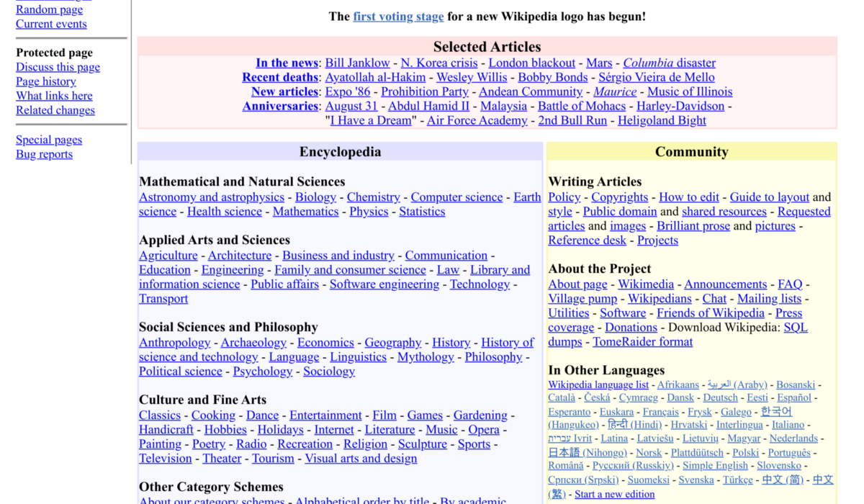Open Literature topic
Screen dimensions: 864x504
(390, 430)
